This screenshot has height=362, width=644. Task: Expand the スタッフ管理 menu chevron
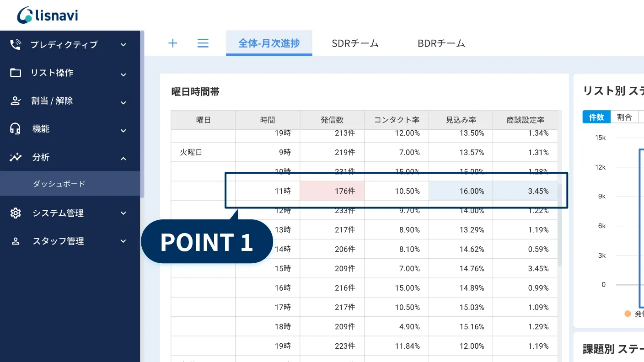pos(123,241)
